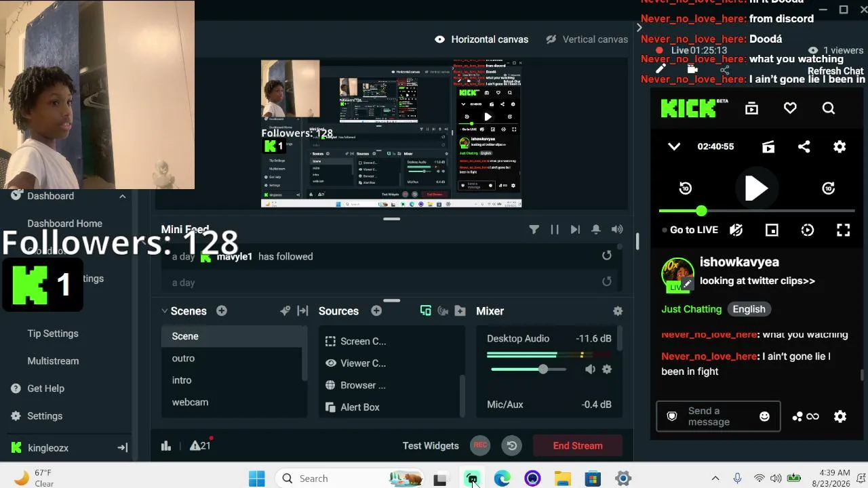The image size is (868, 488).
Task: Play the Kick stream video
Action: pyautogui.click(x=756, y=188)
